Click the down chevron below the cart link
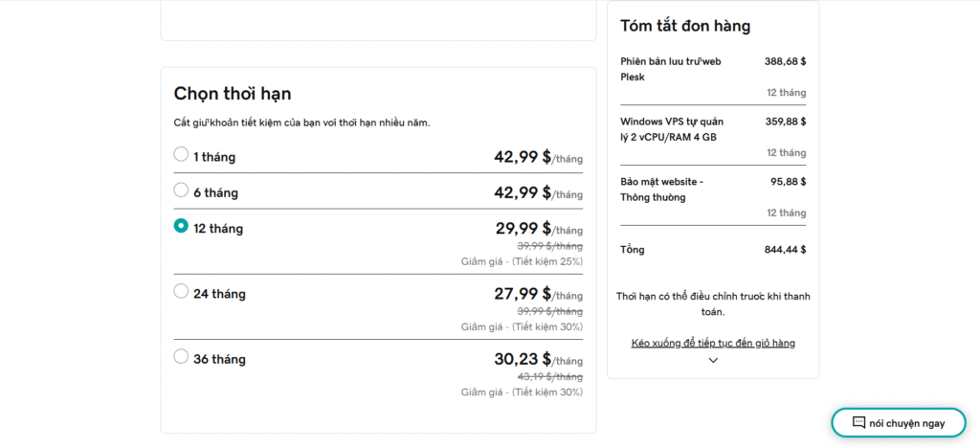980x448 pixels. (x=713, y=360)
